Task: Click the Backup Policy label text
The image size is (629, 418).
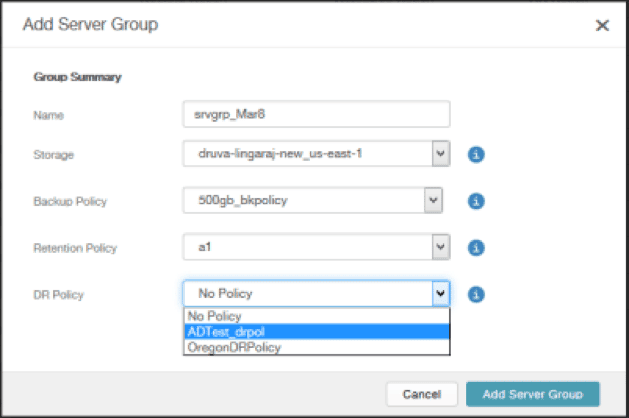Action: click(70, 201)
